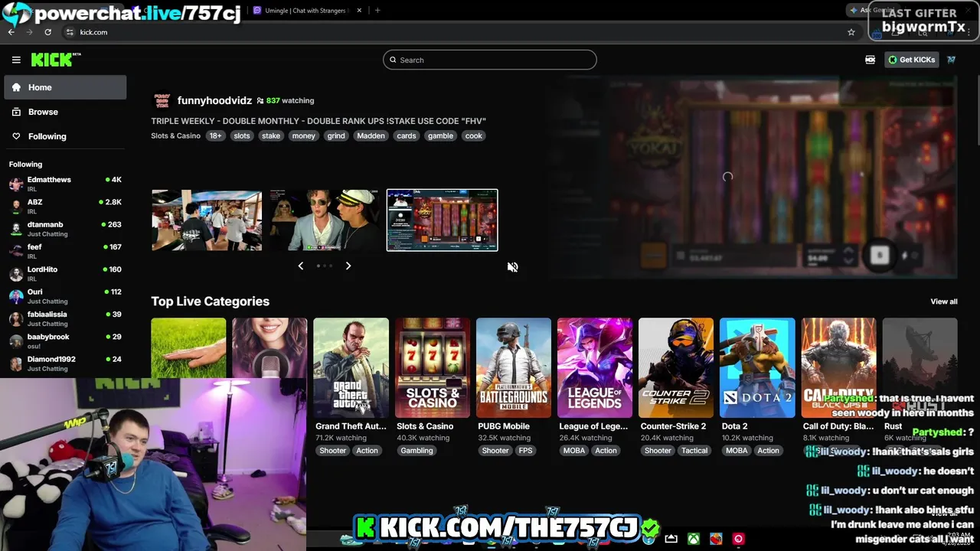
Task: Click the Get KICKs button
Action: coord(911,60)
